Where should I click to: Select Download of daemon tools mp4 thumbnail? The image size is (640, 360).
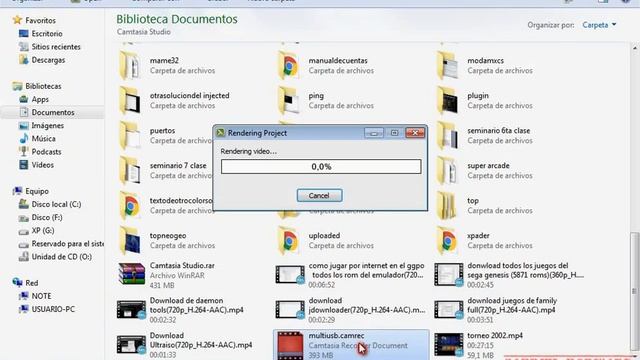coord(131,309)
